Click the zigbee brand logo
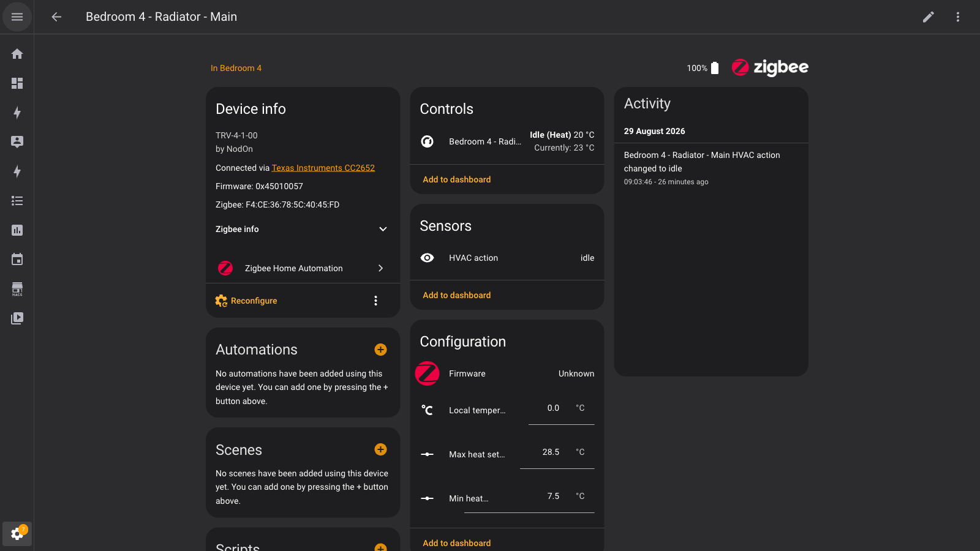The image size is (980, 551). click(770, 67)
